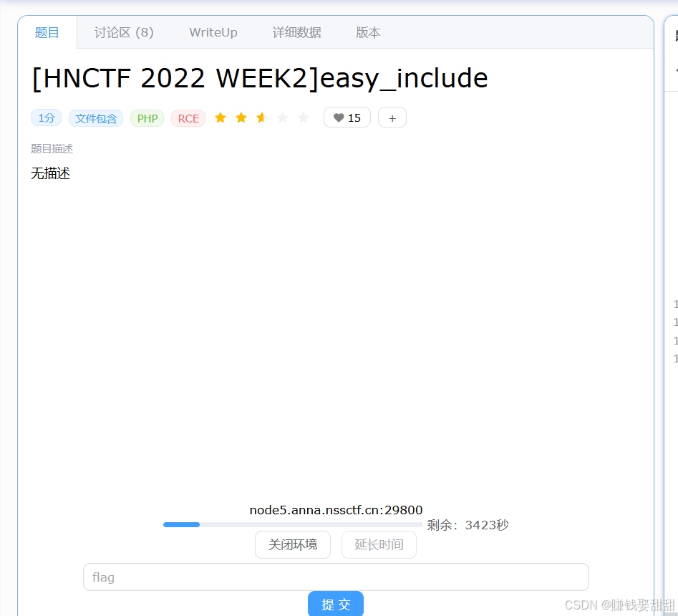Submit the flag with 提交 button
Viewport: 678px width, 616px height.
pyautogui.click(x=336, y=604)
